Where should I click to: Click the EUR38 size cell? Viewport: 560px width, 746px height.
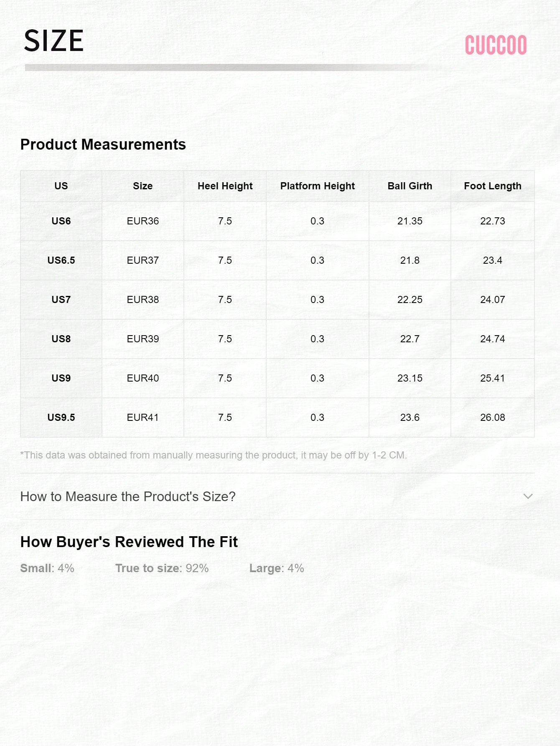point(143,300)
